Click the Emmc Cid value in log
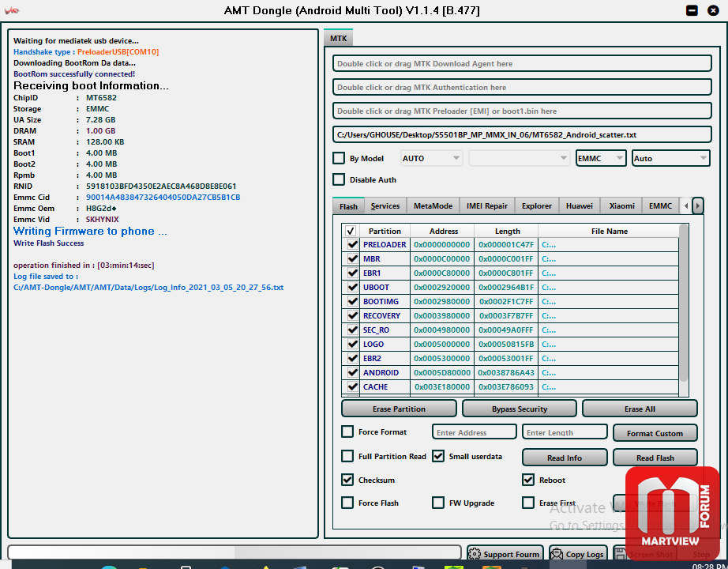Screen dimensions: 728x569 coord(163,197)
